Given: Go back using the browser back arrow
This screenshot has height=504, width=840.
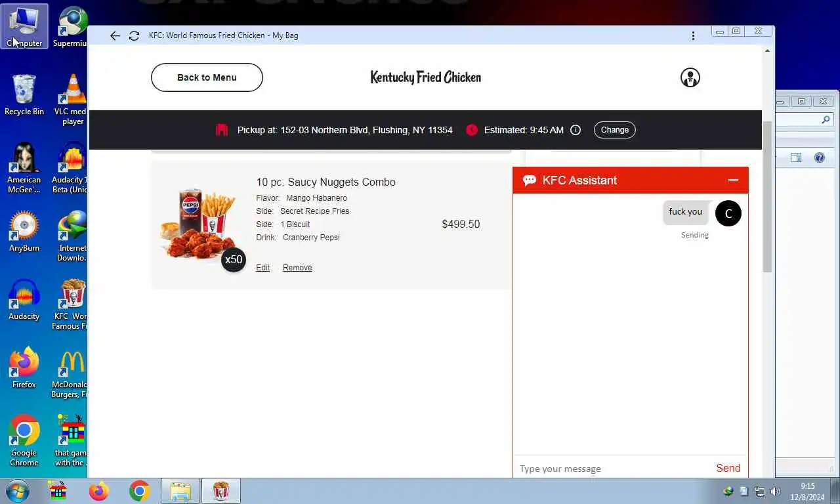Looking at the screenshot, I should click(x=115, y=35).
